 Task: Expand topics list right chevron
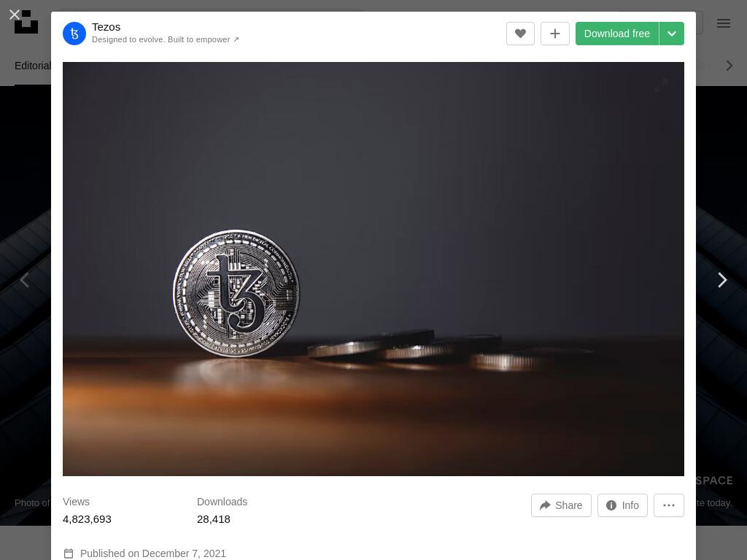coord(729,66)
